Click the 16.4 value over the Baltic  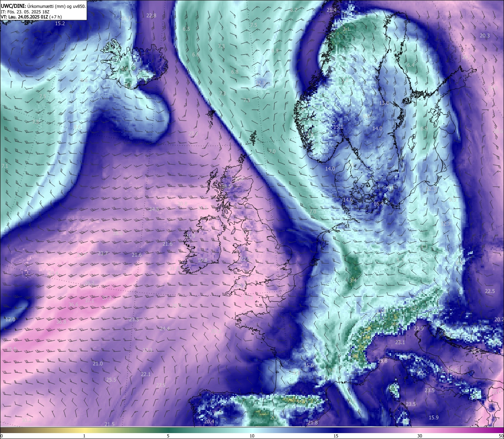378,204
